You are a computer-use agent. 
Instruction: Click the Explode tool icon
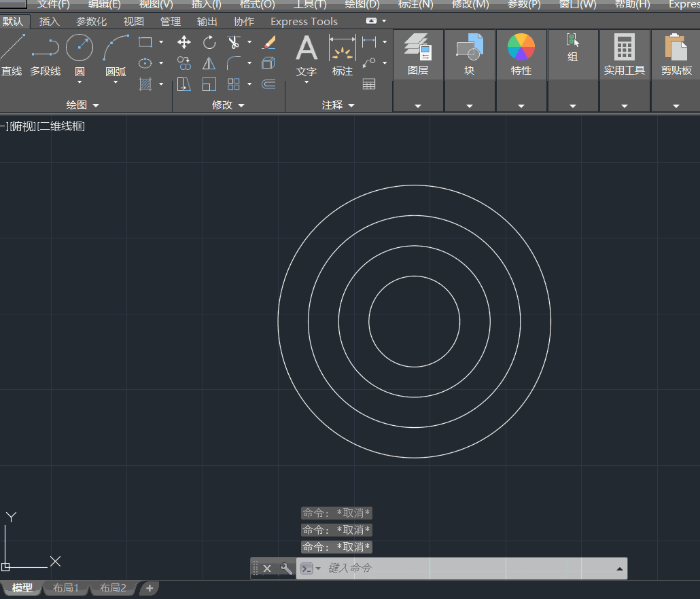tap(268, 63)
